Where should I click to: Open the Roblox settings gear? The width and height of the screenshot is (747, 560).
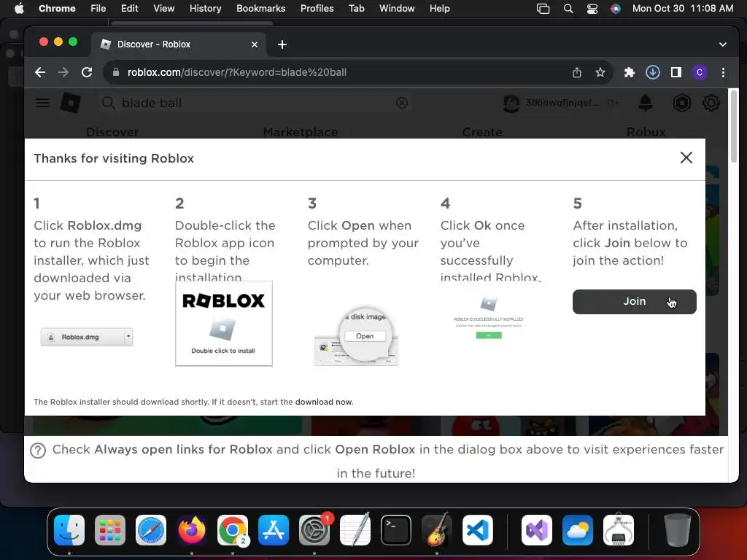coord(711,103)
